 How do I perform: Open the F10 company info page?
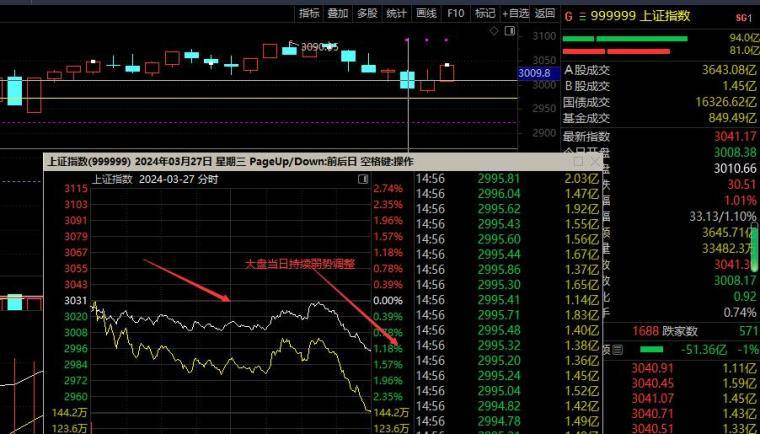(x=456, y=14)
